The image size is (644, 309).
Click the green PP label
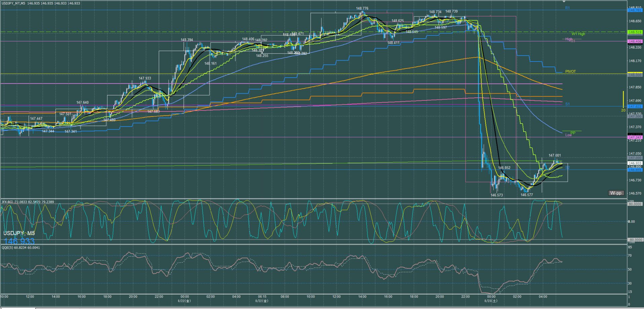pos(573,133)
